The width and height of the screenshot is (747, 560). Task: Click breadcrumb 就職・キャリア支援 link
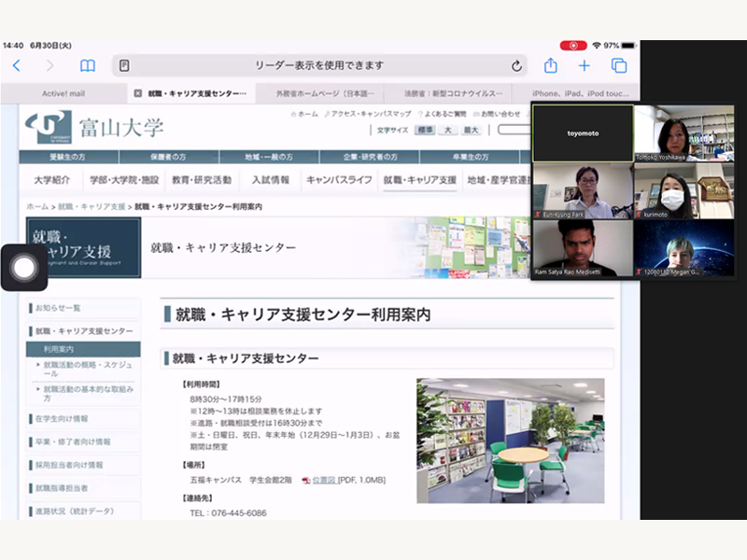[x=92, y=206]
